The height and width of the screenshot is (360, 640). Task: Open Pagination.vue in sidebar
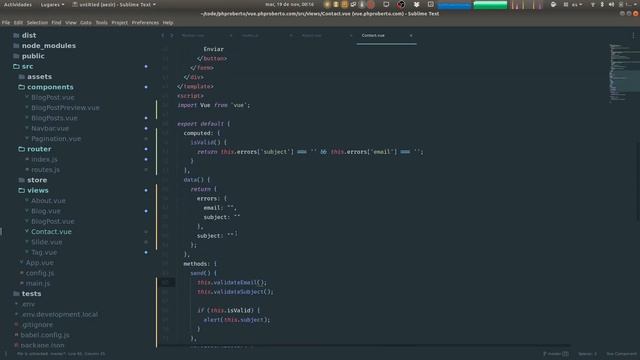pyautogui.click(x=56, y=139)
